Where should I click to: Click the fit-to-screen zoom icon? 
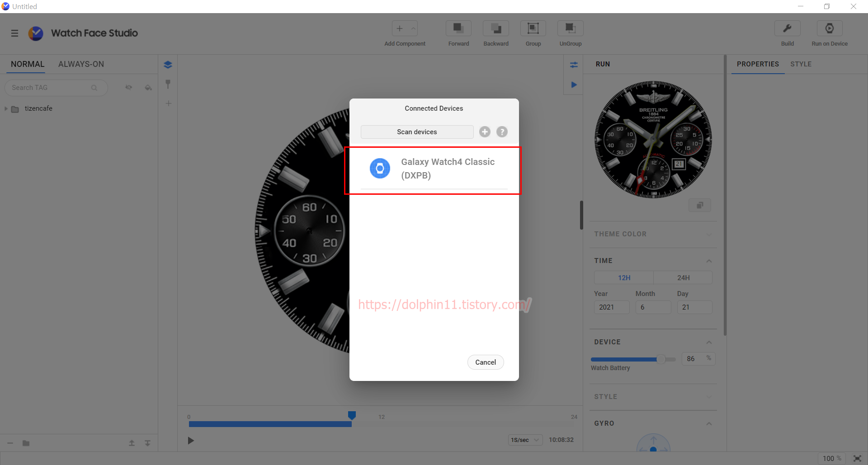[x=857, y=459]
